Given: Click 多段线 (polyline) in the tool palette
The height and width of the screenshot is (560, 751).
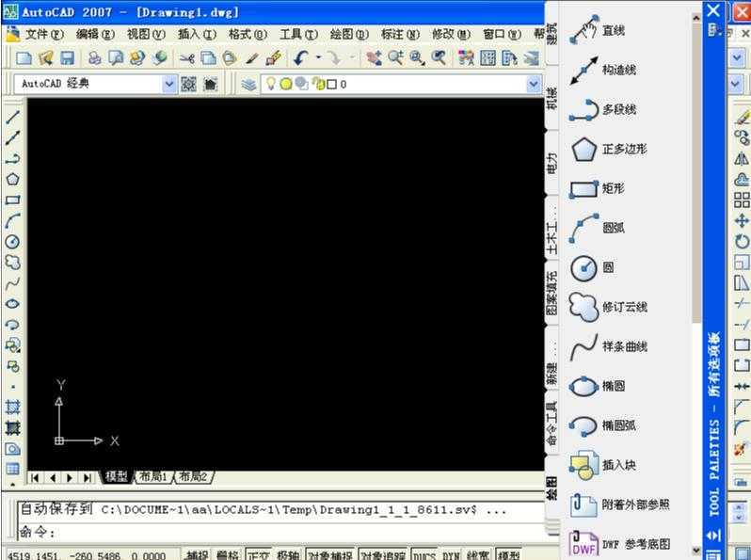Looking at the screenshot, I should [602, 109].
